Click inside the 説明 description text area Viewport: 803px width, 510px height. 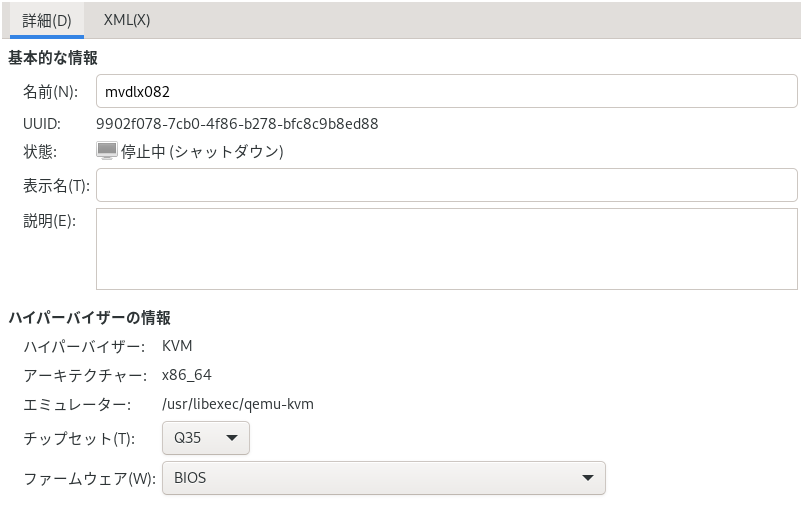446,249
